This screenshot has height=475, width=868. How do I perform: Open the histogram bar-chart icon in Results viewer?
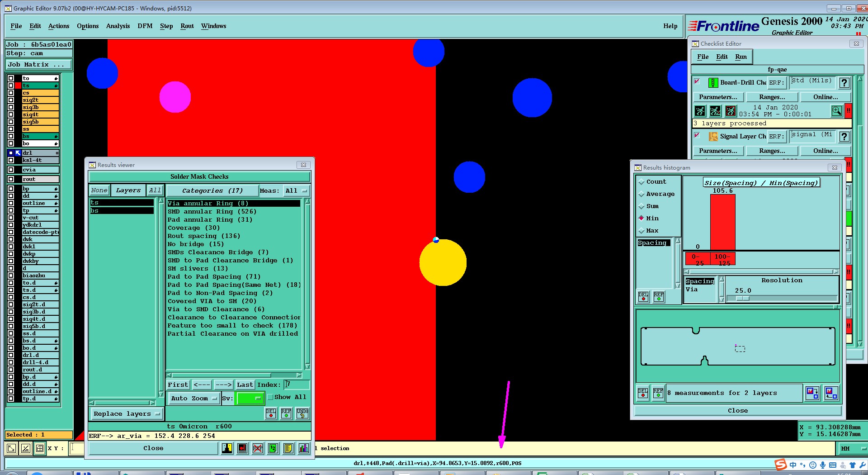tap(304, 448)
